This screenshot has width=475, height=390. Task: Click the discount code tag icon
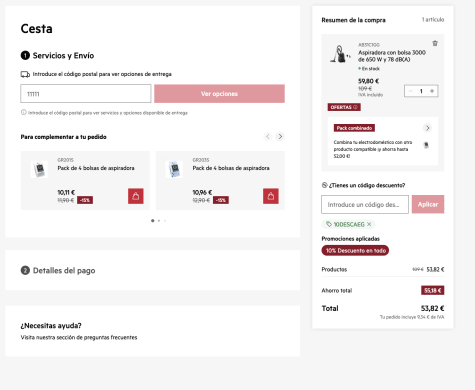(x=324, y=185)
